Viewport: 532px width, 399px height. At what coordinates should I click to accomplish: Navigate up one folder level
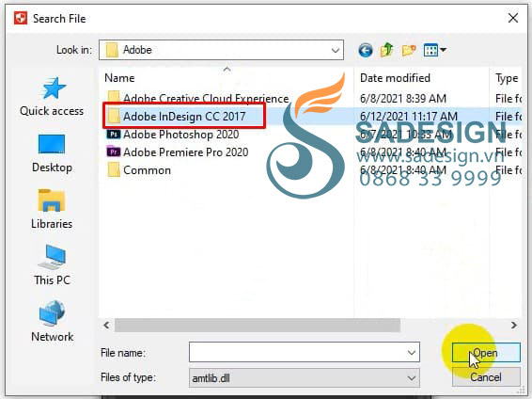click(x=387, y=50)
